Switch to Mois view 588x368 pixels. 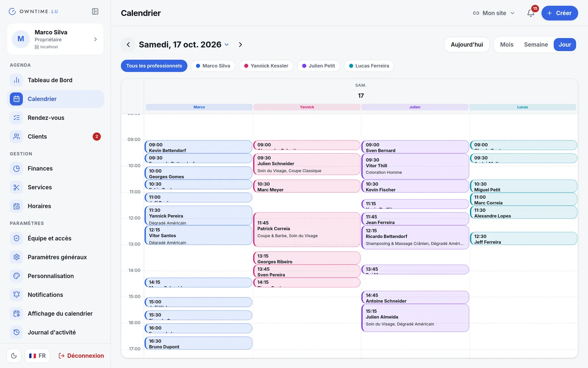[506, 45]
